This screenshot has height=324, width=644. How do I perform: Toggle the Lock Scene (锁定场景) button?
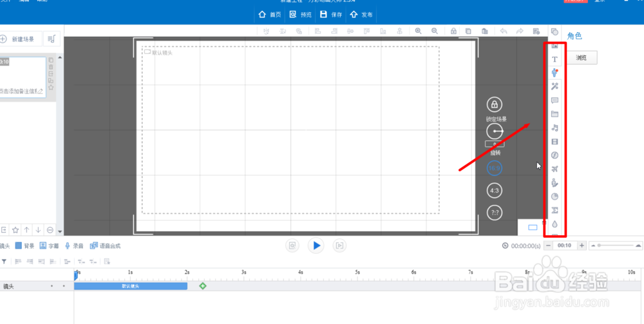(x=495, y=105)
